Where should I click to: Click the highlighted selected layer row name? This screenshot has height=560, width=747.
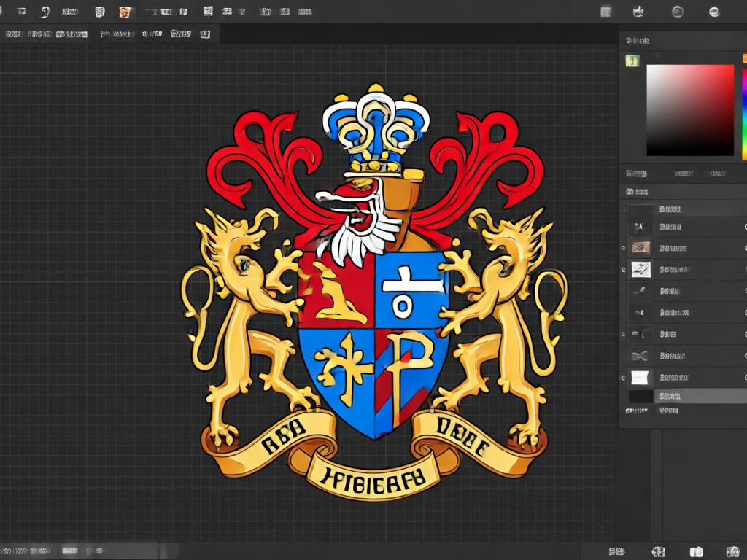point(670,396)
